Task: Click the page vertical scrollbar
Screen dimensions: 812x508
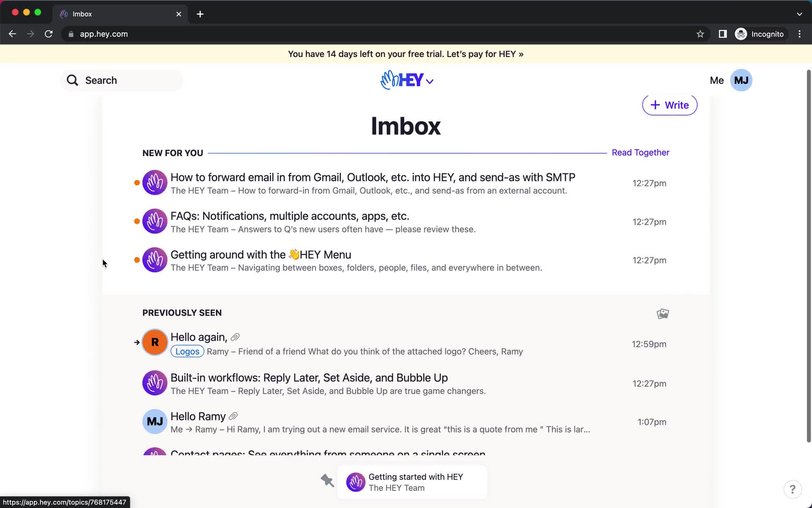Action: point(809,256)
